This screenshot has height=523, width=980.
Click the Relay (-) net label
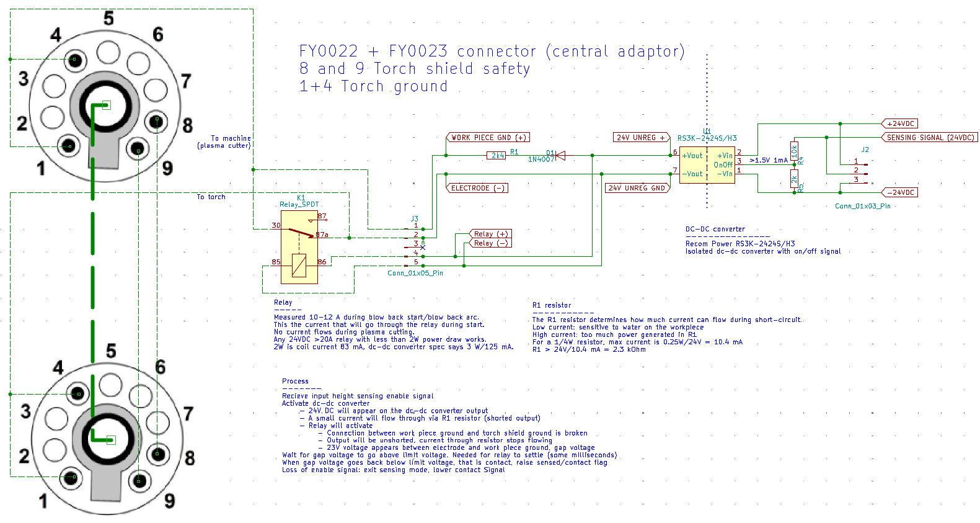point(490,243)
